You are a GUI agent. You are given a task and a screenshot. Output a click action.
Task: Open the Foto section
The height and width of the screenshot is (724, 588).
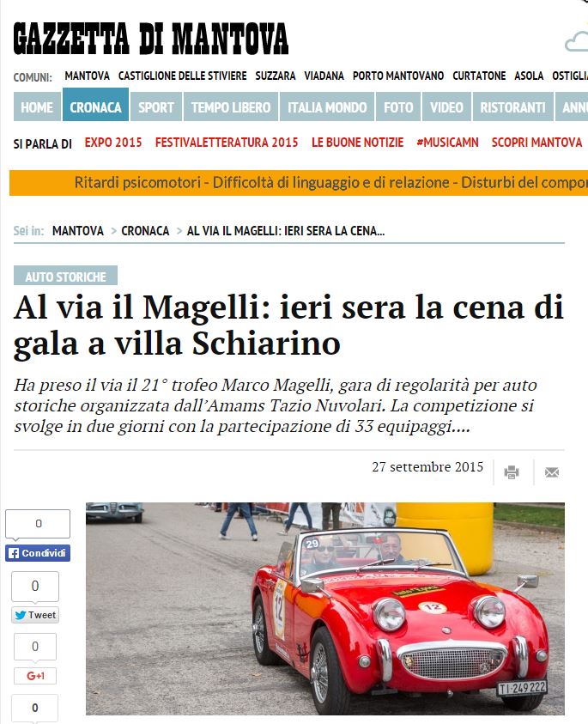[398, 107]
